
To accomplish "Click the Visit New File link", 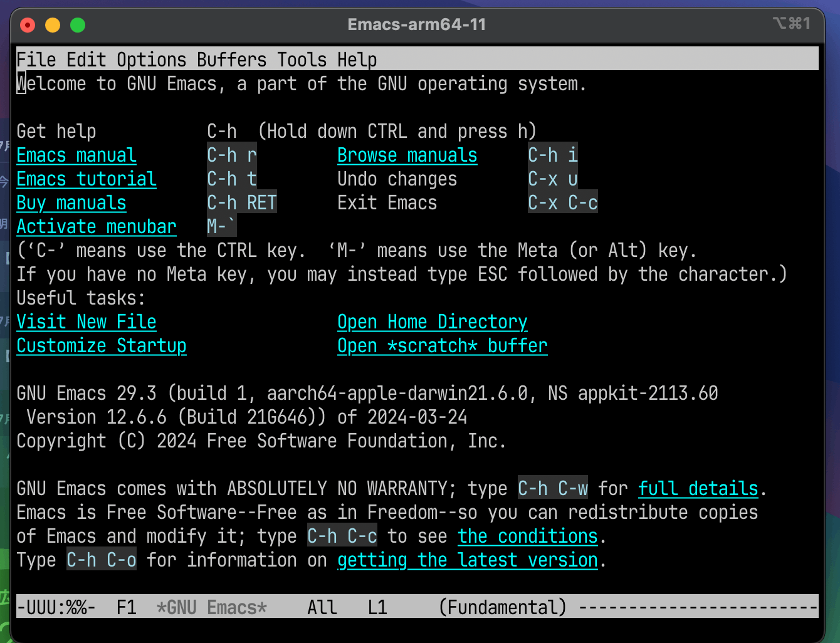I will pyautogui.click(x=87, y=321).
